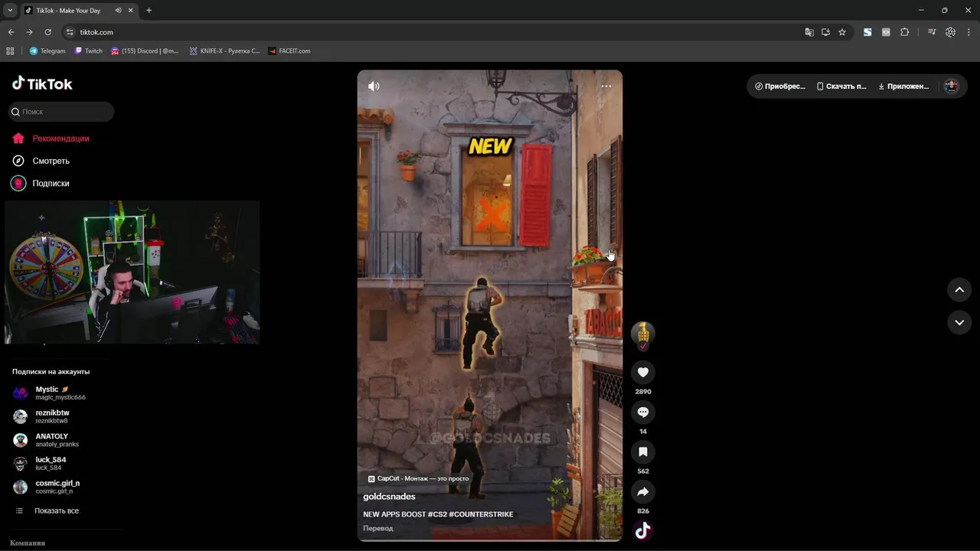This screenshot has height=551, width=980.
Task: Open site information icon in address bar
Action: pyautogui.click(x=70, y=32)
